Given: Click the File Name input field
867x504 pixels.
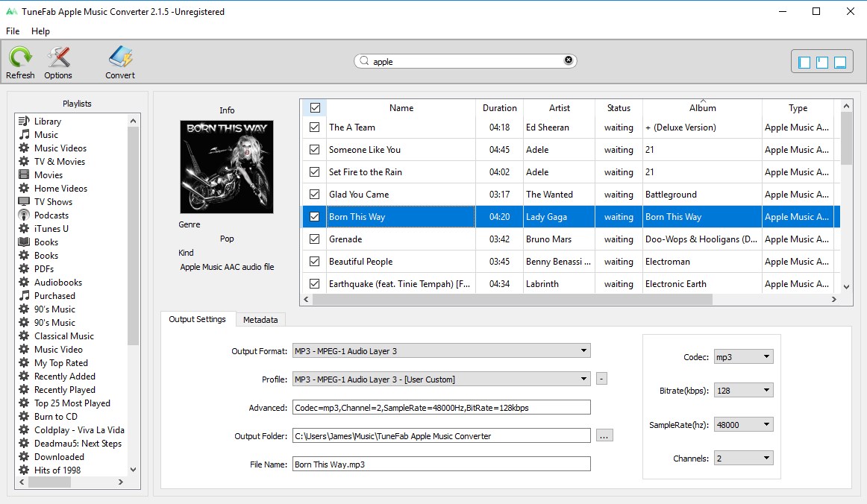Looking at the screenshot, I should (441, 464).
